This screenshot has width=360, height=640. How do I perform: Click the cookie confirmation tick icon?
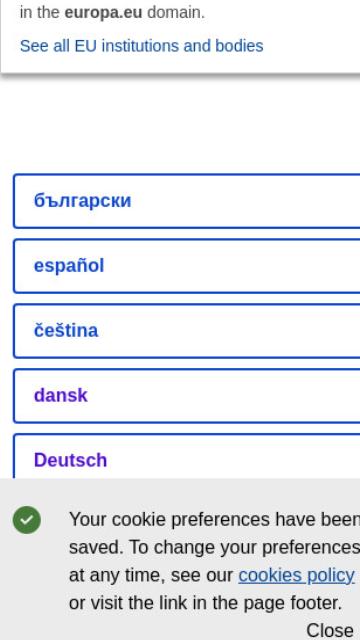[27, 520]
